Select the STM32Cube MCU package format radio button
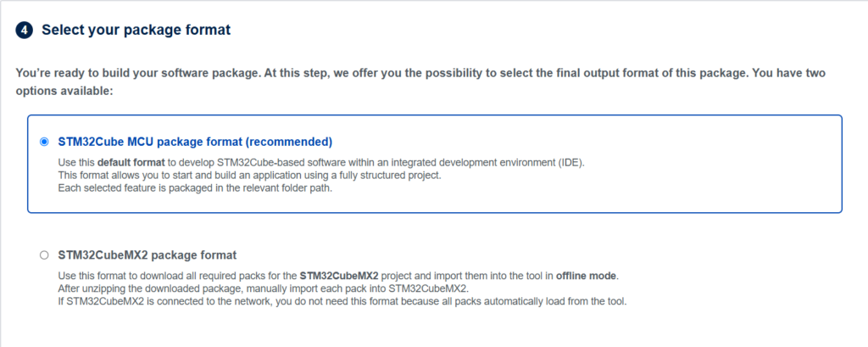 44,142
